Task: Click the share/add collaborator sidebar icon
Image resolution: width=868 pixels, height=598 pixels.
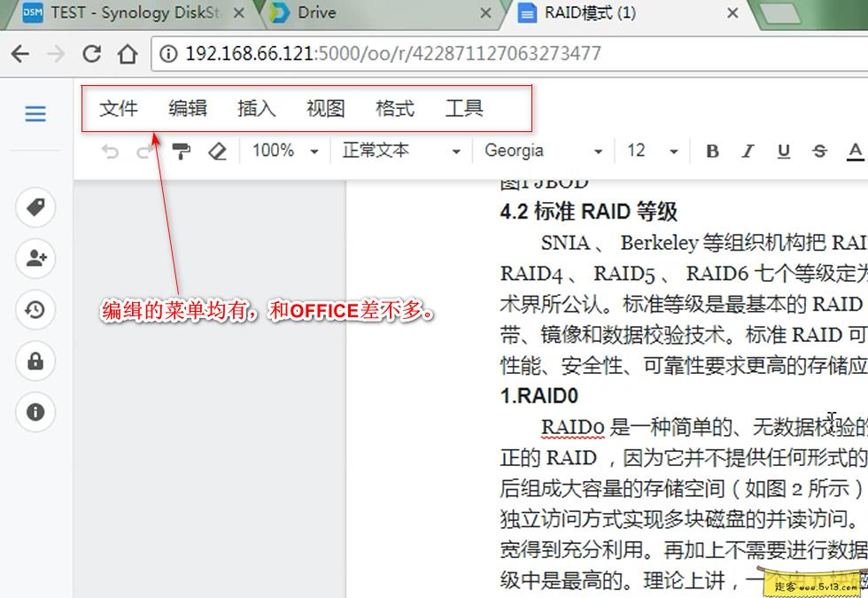Action: click(35, 259)
